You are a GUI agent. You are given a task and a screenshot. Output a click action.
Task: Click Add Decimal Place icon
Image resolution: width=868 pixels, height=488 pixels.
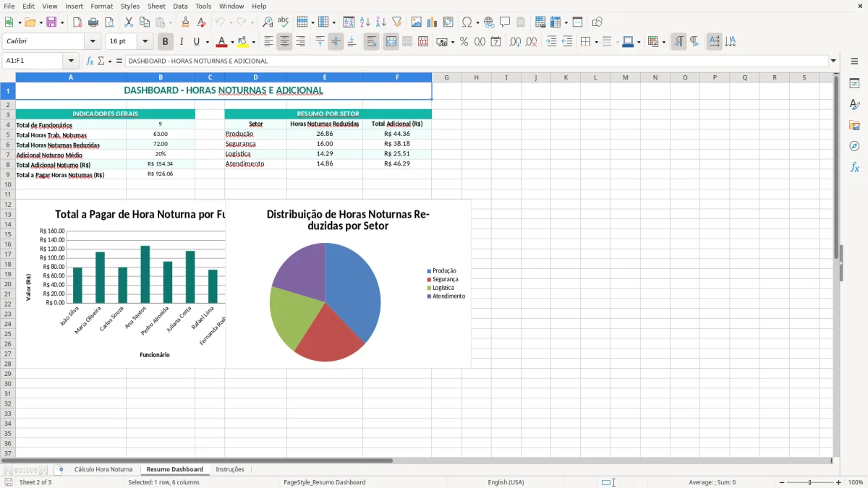[x=515, y=42]
